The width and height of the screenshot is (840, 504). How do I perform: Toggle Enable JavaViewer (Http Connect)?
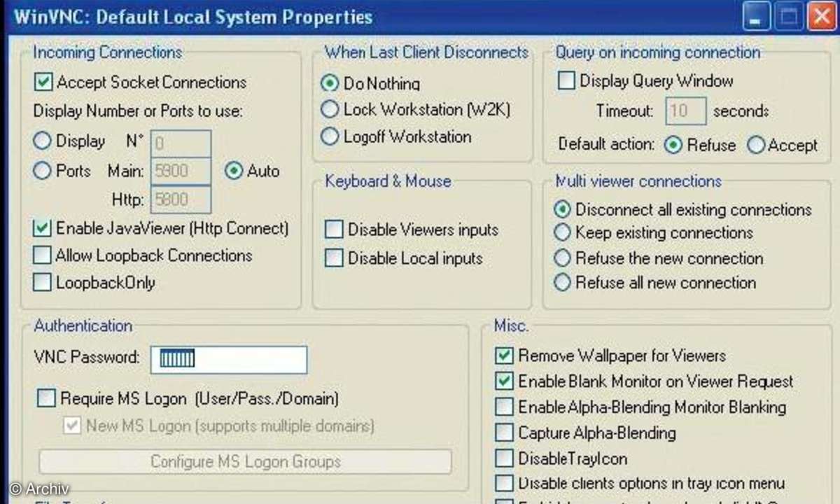click(x=43, y=228)
